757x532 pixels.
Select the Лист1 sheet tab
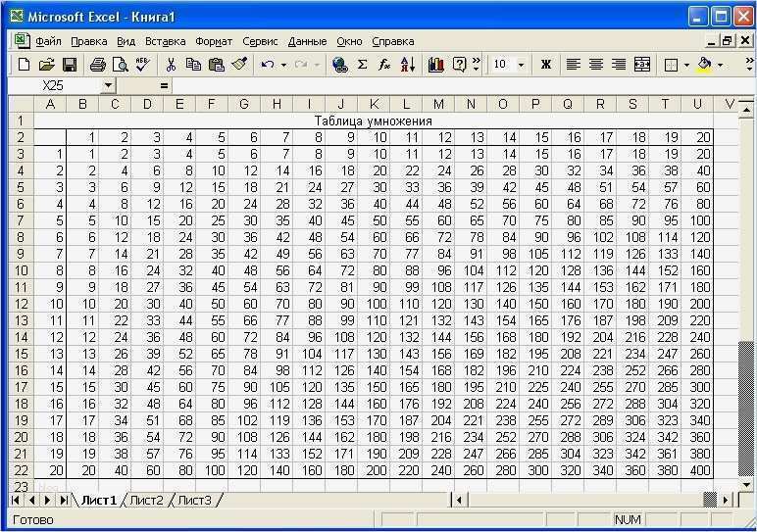point(99,501)
